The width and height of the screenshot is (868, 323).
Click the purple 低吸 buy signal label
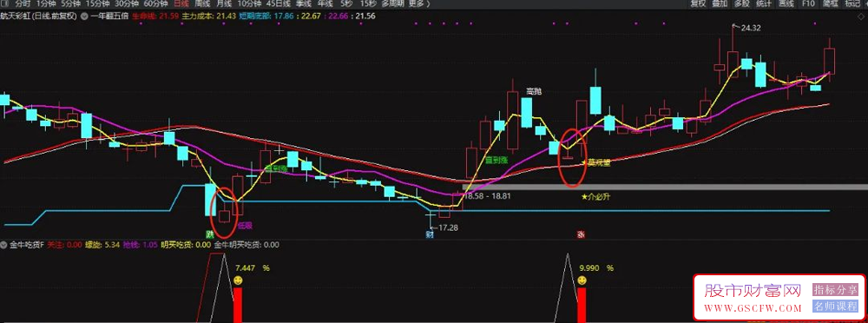(246, 226)
